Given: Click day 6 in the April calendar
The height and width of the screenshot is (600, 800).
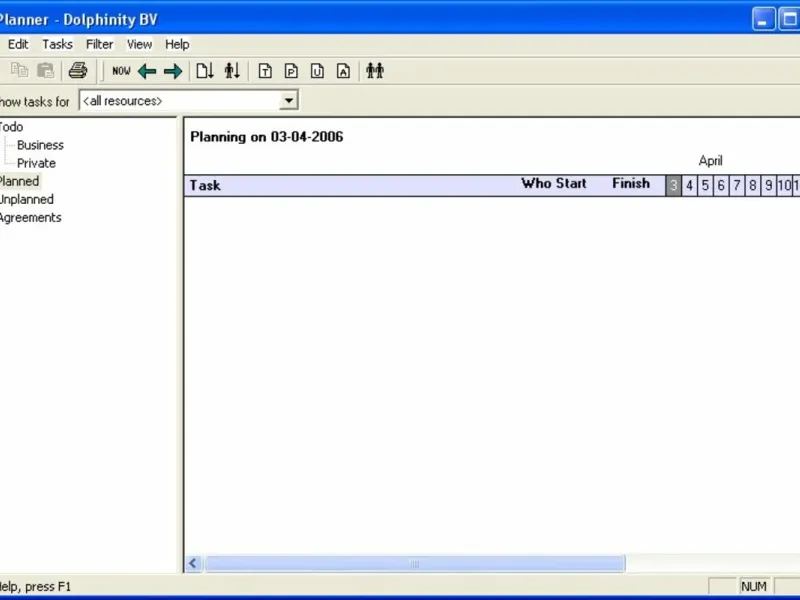Looking at the screenshot, I should click(721, 186).
